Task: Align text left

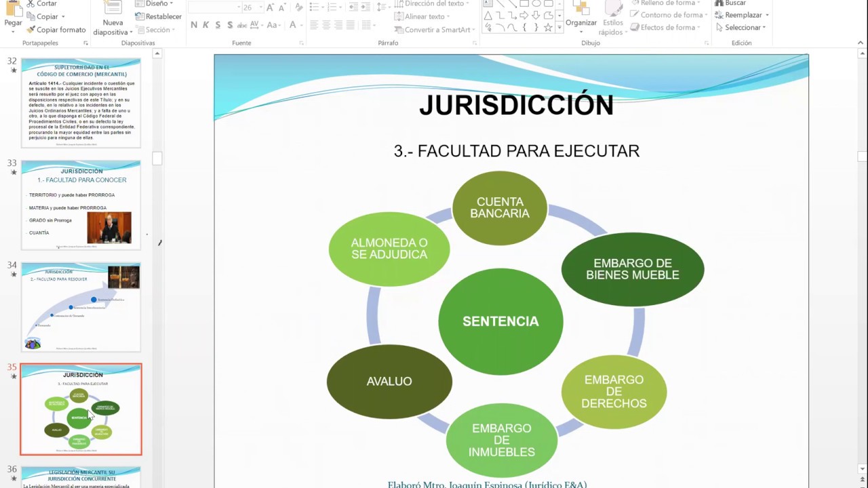Action: coord(314,25)
